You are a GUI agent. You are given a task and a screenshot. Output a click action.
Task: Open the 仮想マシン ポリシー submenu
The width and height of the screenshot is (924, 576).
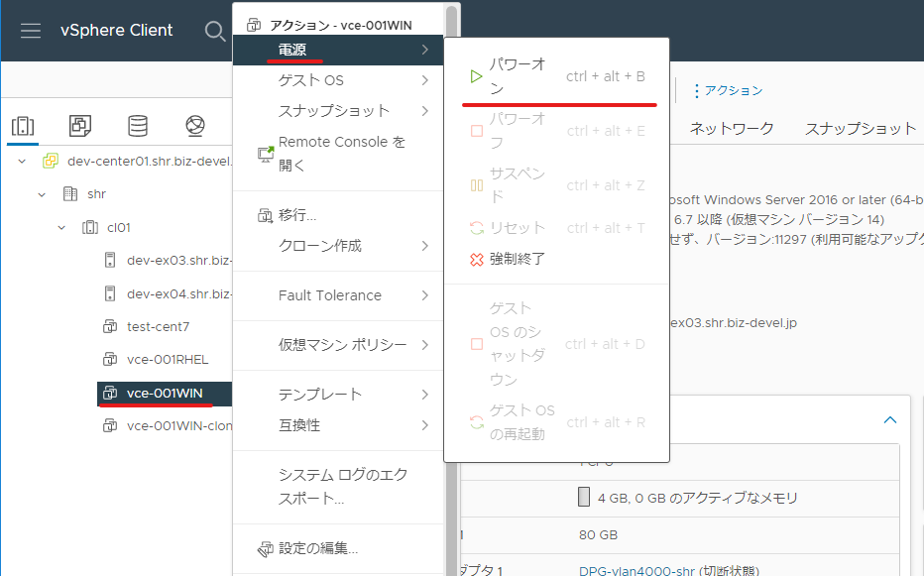pyautogui.click(x=338, y=345)
